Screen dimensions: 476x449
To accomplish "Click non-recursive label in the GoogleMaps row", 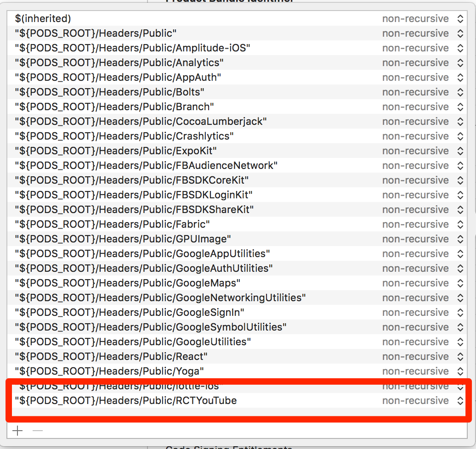I will click(415, 283).
